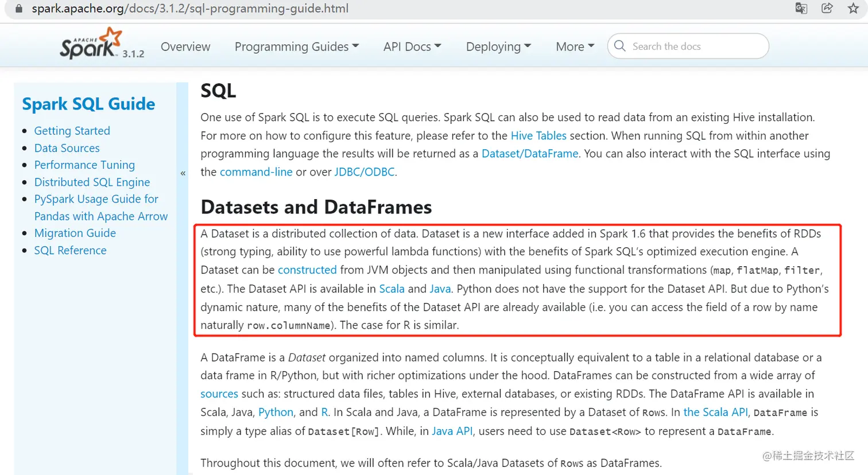Click the translate page icon
The width and height of the screenshot is (868, 475).
coord(801,9)
